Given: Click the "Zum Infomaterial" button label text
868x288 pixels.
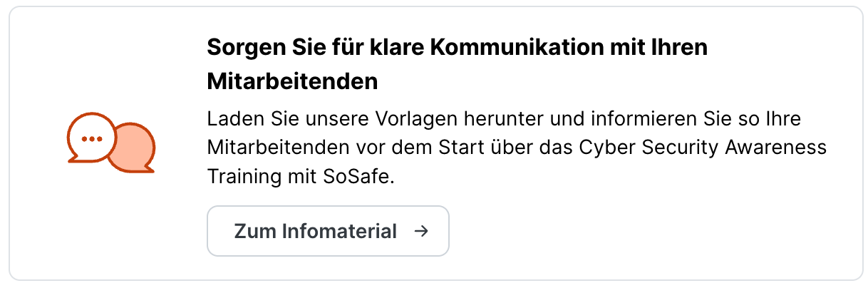Looking at the screenshot, I should click(315, 231).
